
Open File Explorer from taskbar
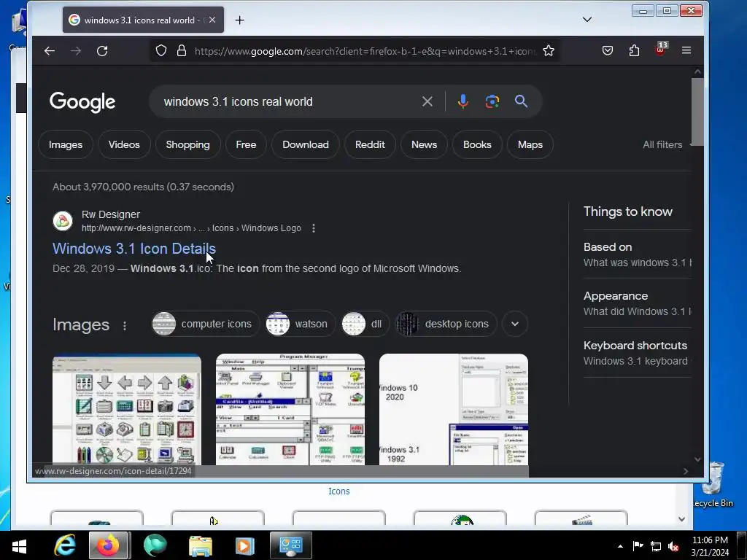(x=200, y=545)
